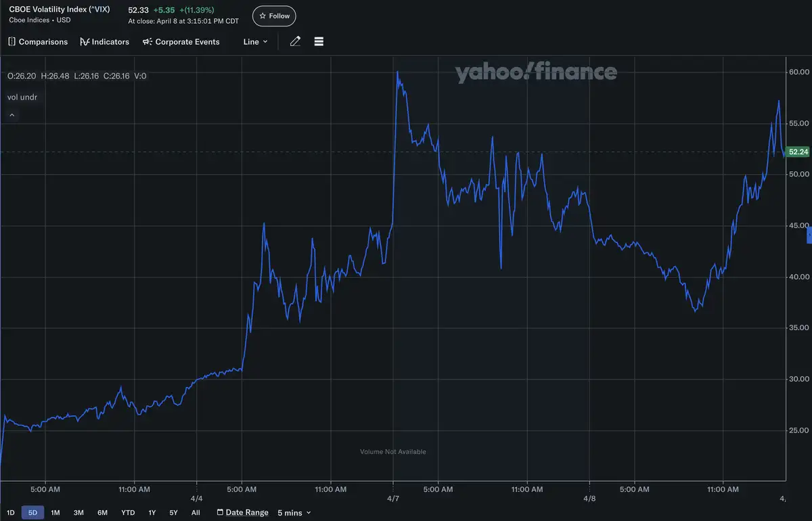812x521 pixels.
Task: Click the calendar icon beside Date Range
Action: [220, 513]
